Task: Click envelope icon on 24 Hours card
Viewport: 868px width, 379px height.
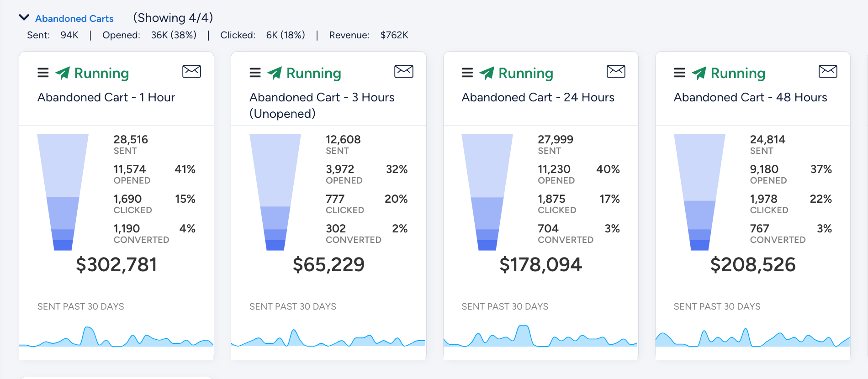Action: 616,71
